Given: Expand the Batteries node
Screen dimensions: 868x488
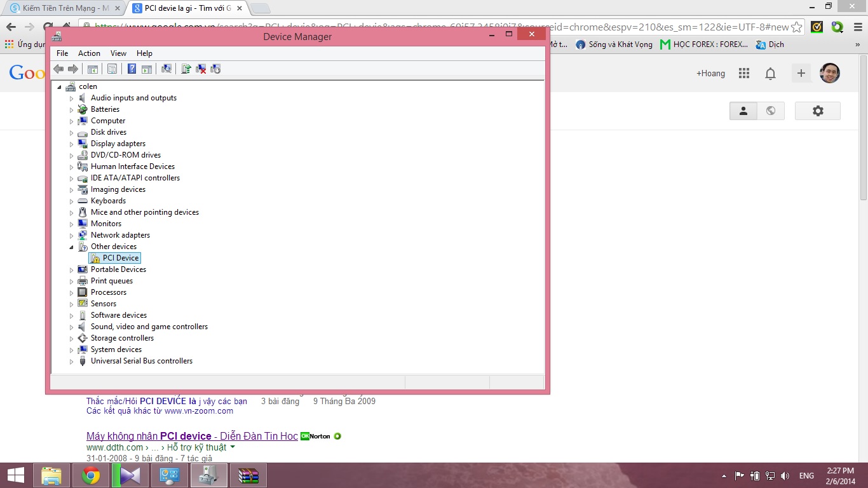Looking at the screenshot, I should coord(72,110).
